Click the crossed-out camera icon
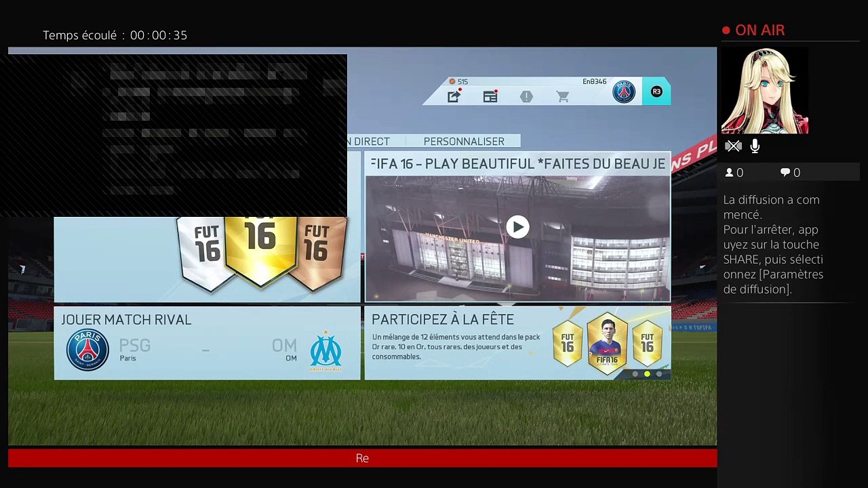 tap(733, 146)
